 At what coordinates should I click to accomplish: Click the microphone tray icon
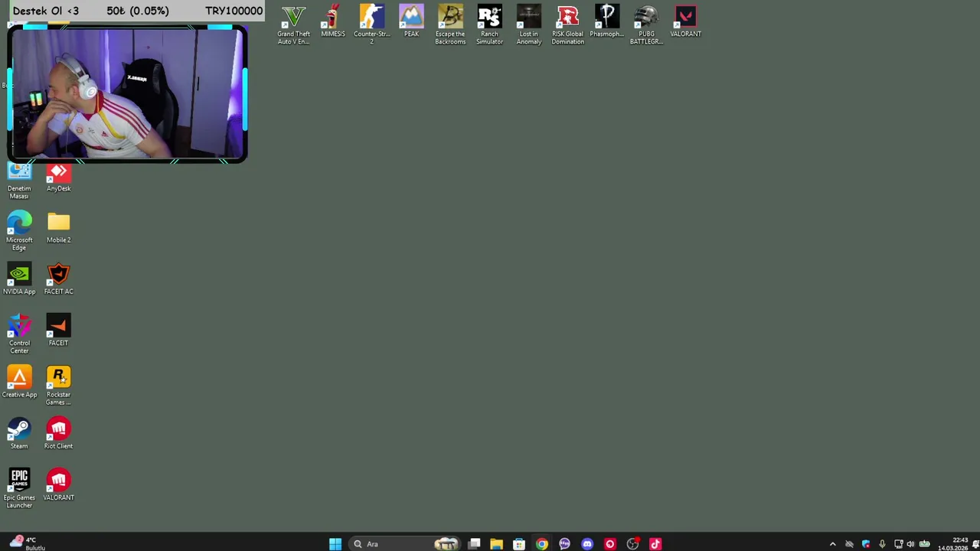(x=882, y=544)
